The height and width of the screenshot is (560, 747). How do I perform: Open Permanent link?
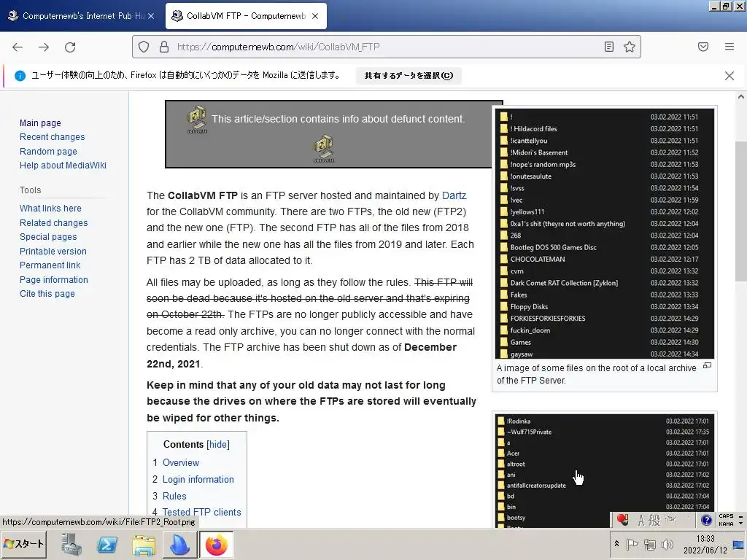pyautogui.click(x=50, y=265)
